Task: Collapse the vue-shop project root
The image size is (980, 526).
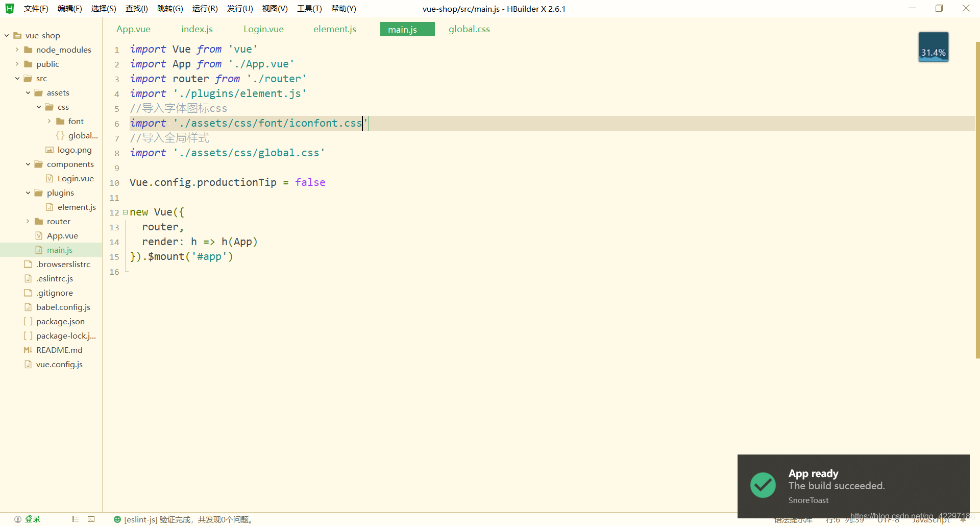Action: pos(7,35)
